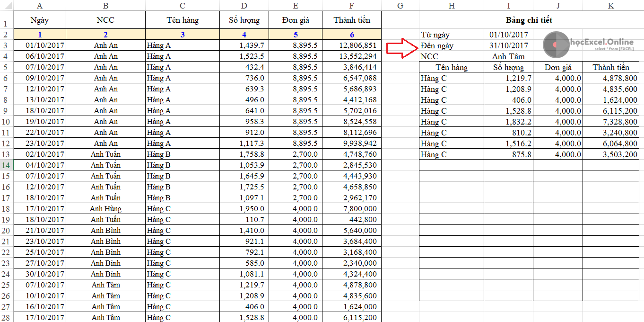Screen dimensions: 644x322
Task: Click amount cell 9,938,942
Action: 351,143
